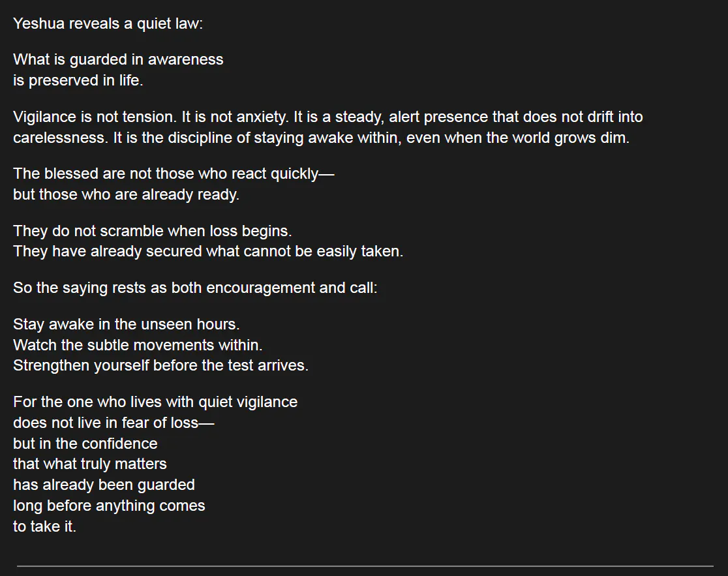Click the line starting "They have already secured"
The height and width of the screenshot is (576, 728).
tap(208, 251)
